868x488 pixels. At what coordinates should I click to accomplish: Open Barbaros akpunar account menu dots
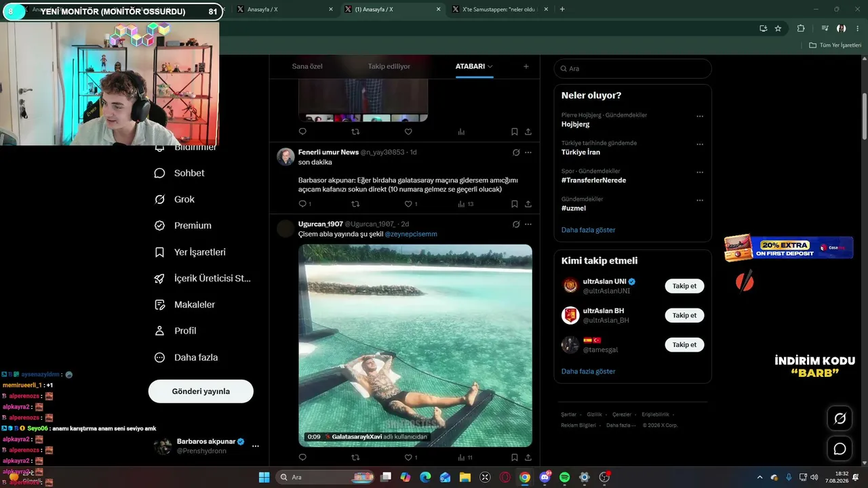(256, 446)
